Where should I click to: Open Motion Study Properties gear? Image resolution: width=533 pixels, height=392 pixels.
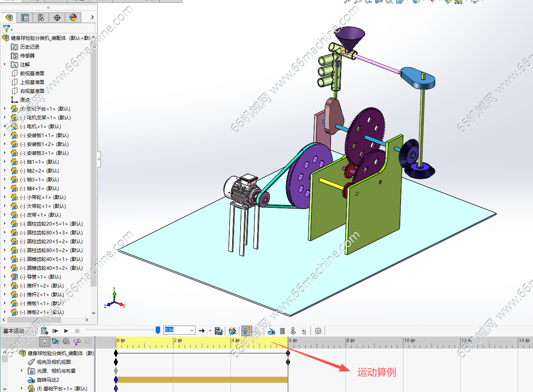click(x=318, y=331)
